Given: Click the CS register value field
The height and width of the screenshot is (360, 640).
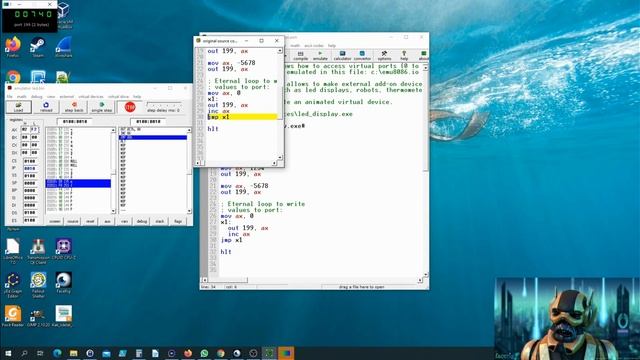Looking at the screenshot, I should pyautogui.click(x=31, y=161).
